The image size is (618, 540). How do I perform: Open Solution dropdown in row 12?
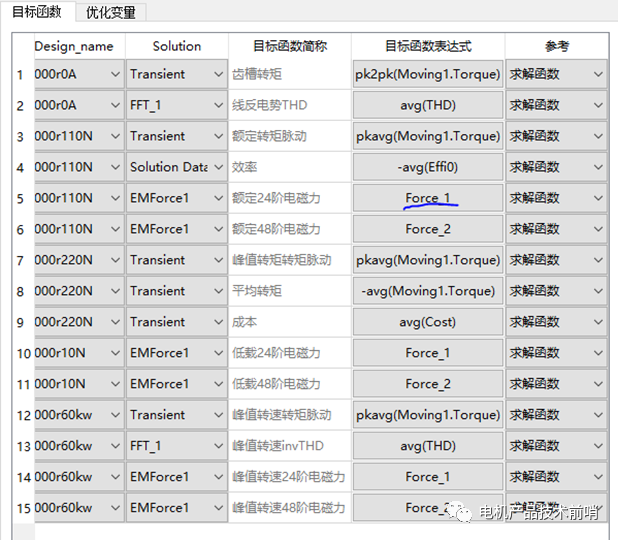[x=177, y=415]
